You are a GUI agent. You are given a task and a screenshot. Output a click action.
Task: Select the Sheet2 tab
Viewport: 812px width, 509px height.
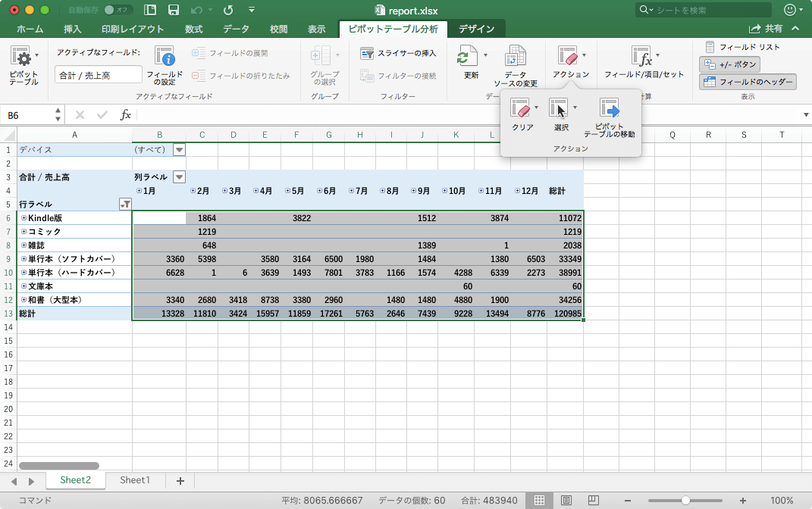(x=76, y=480)
